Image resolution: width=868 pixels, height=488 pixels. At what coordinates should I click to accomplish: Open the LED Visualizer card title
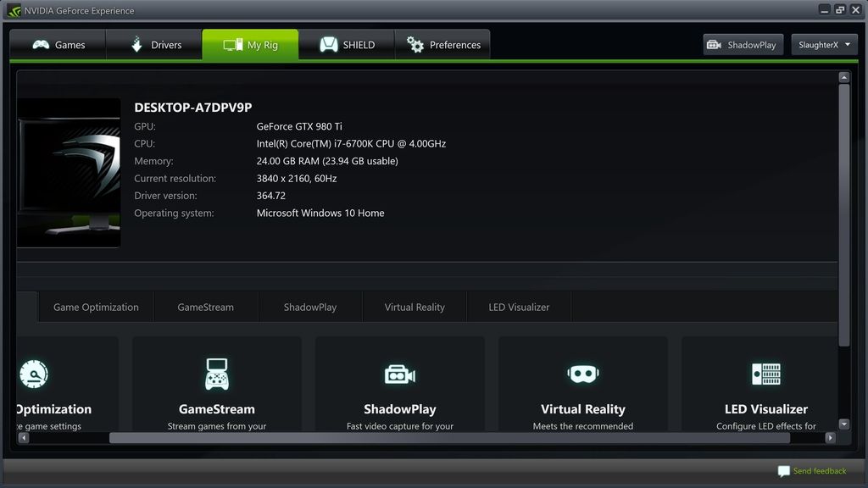pyautogui.click(x=766, y=409)
